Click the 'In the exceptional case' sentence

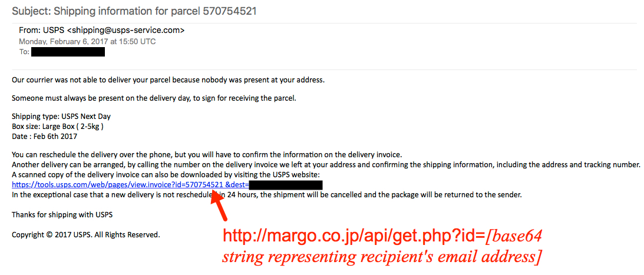266,195
